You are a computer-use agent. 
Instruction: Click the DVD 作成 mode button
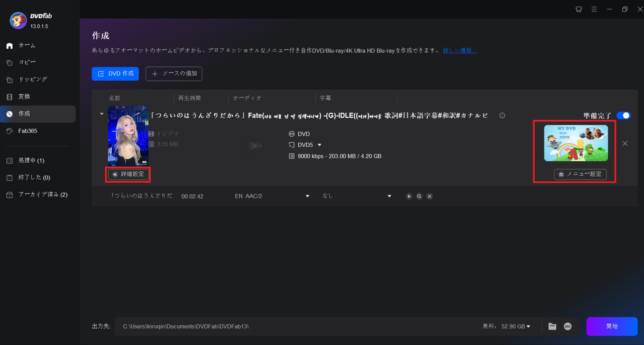(x=115, y=74)
